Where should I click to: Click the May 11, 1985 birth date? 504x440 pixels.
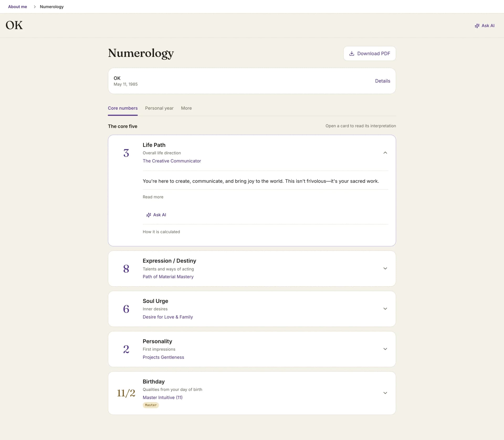tap(125, 84)
